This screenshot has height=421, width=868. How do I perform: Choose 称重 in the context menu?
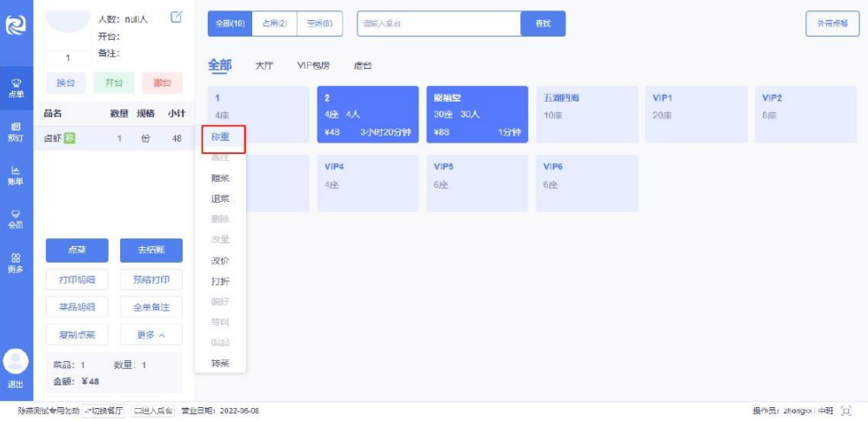(221, 137)
